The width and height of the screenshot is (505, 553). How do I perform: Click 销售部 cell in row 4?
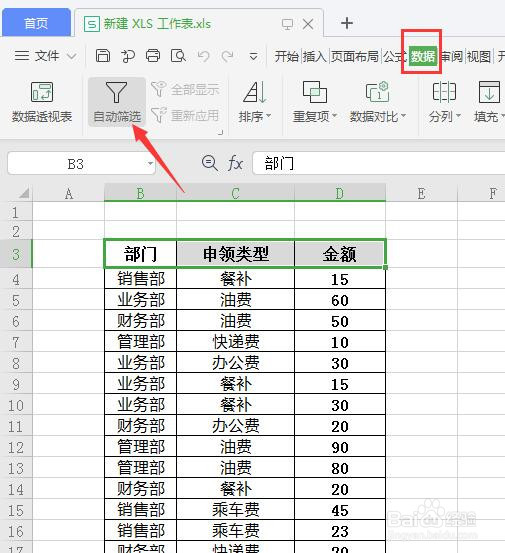(x=140, y=279)
